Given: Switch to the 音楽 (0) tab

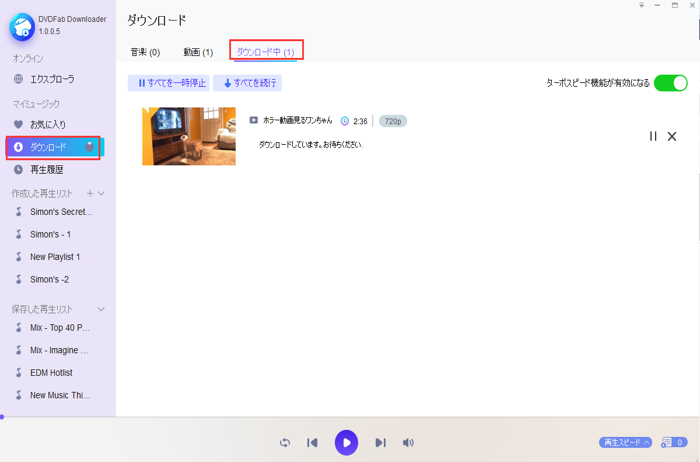Looking at the screenshot, I should click(145, 52).
